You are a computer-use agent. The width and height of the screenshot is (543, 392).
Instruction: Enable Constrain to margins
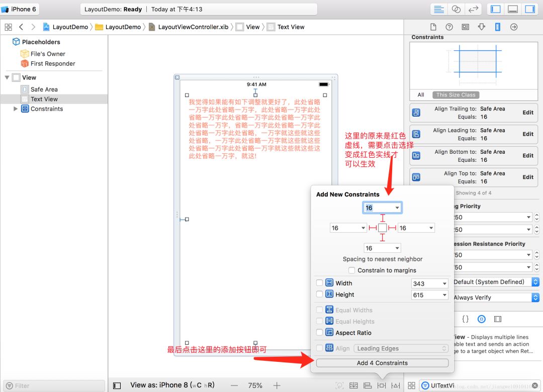pyautogui.click(x=352, y=270)
